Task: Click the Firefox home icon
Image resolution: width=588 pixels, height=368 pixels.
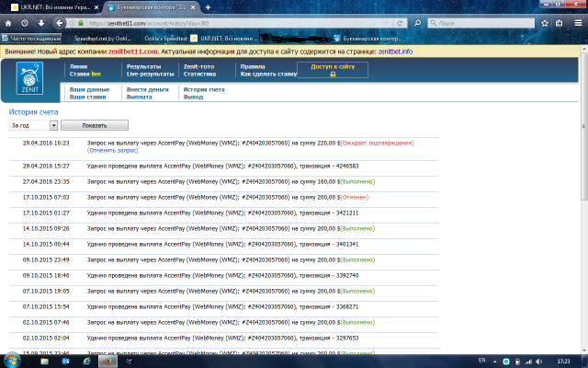Action: tap(8, 23)
